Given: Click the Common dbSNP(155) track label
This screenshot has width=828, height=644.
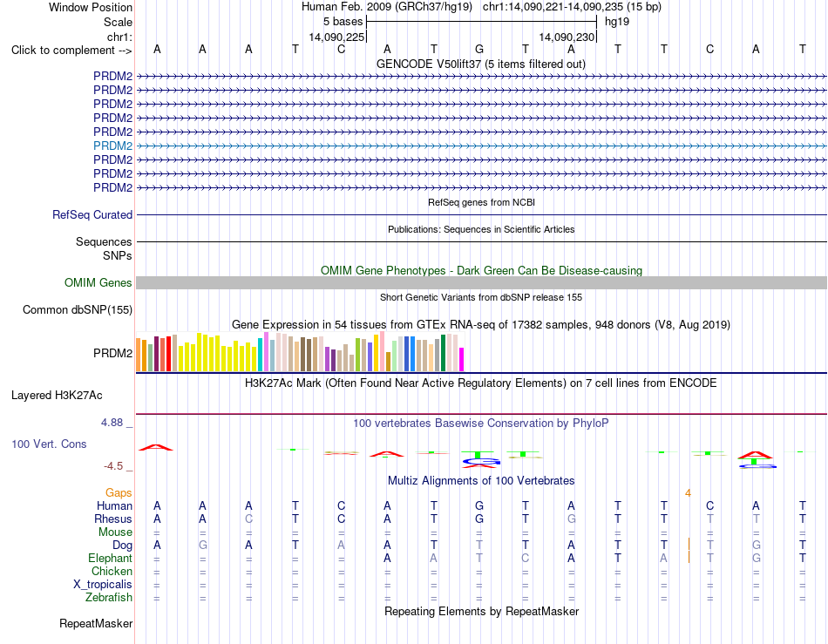Looking at the screenshot, I should (77, 310).
